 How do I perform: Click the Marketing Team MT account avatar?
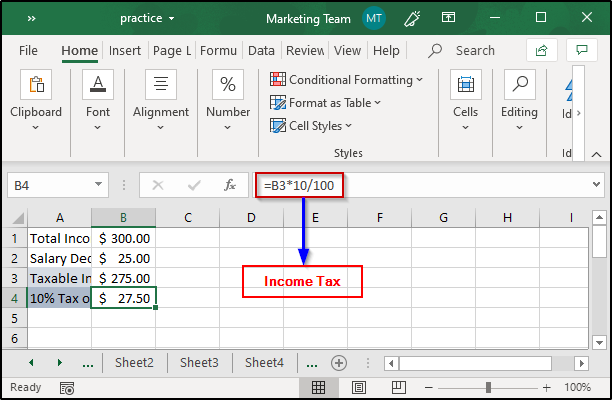coord(374,18)
